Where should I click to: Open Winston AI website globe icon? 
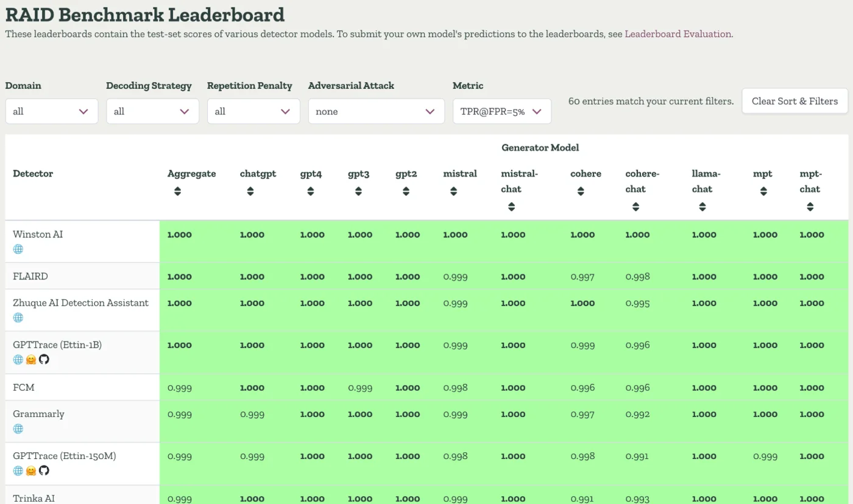tap(18, 249)
